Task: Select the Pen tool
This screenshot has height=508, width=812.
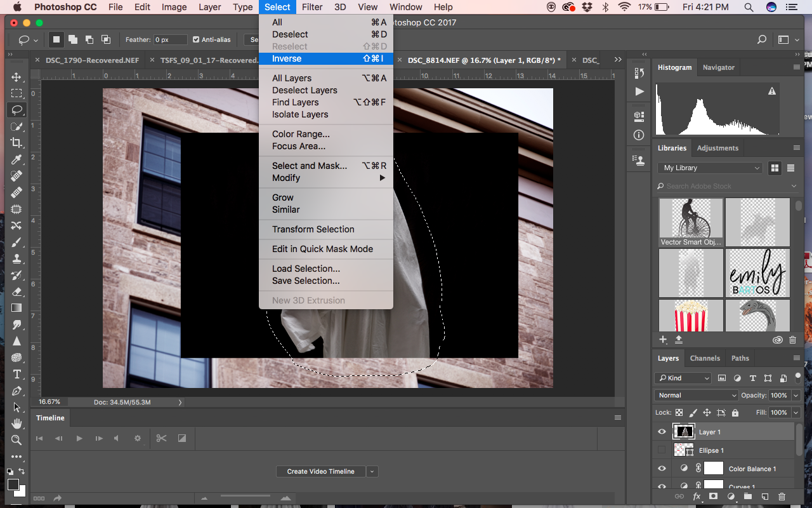Action: pyautogui.click(x=16, y=391)
